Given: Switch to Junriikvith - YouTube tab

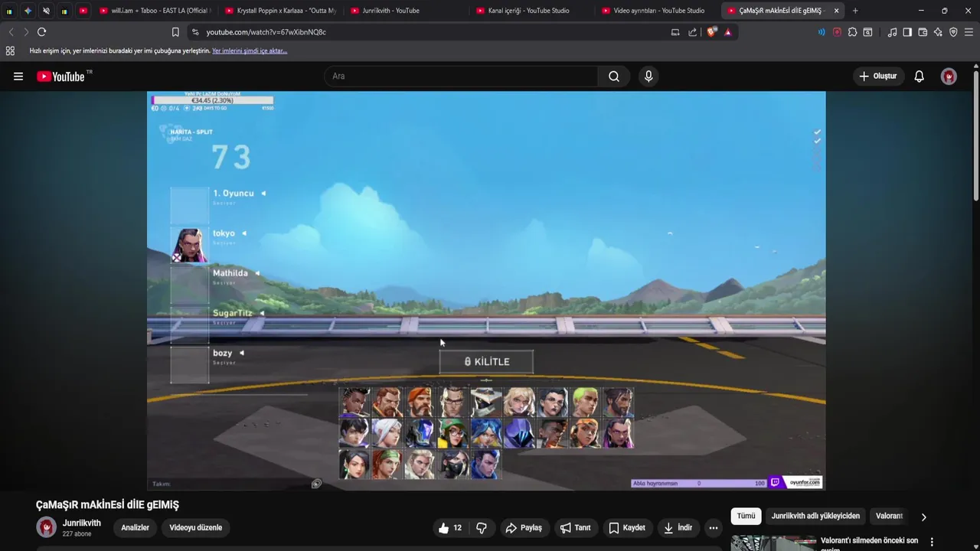Looking at the screenshot, I should point(406,11).
